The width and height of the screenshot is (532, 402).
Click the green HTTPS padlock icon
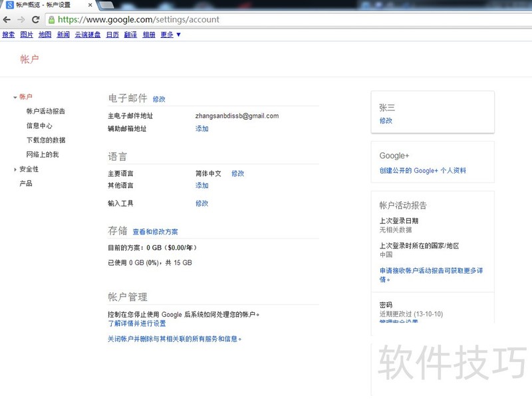coord(52,20)
